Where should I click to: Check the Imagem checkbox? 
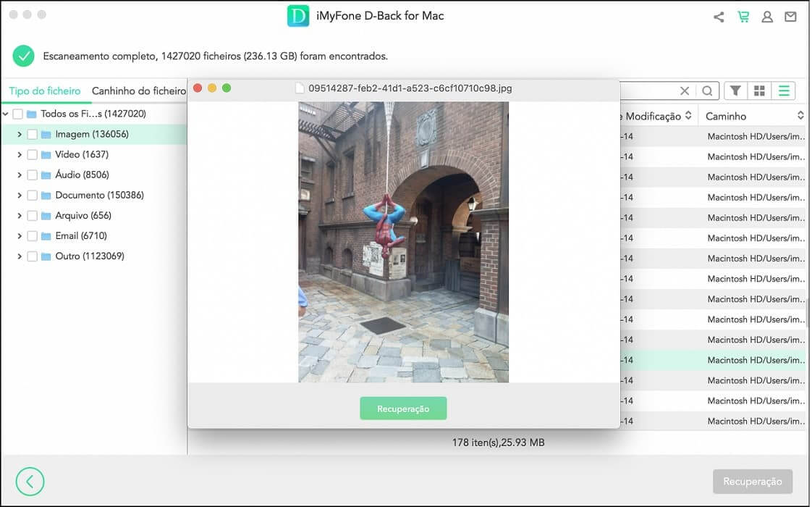point(32,135)
